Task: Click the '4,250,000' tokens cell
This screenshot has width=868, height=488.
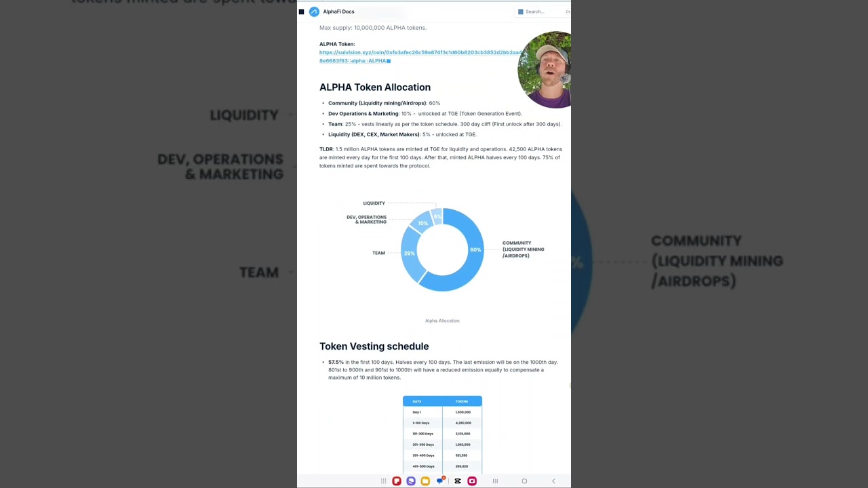Action: coord(463,423)
